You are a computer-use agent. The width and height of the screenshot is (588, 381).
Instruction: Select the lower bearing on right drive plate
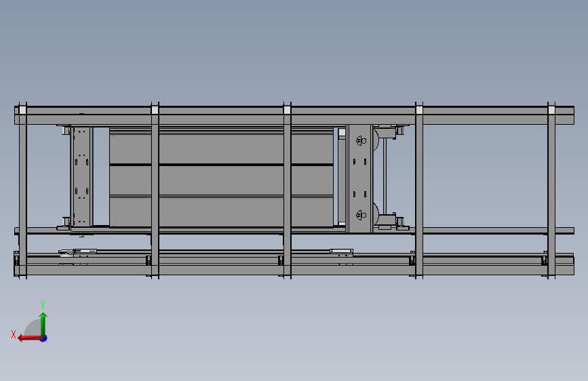point(361,215)
